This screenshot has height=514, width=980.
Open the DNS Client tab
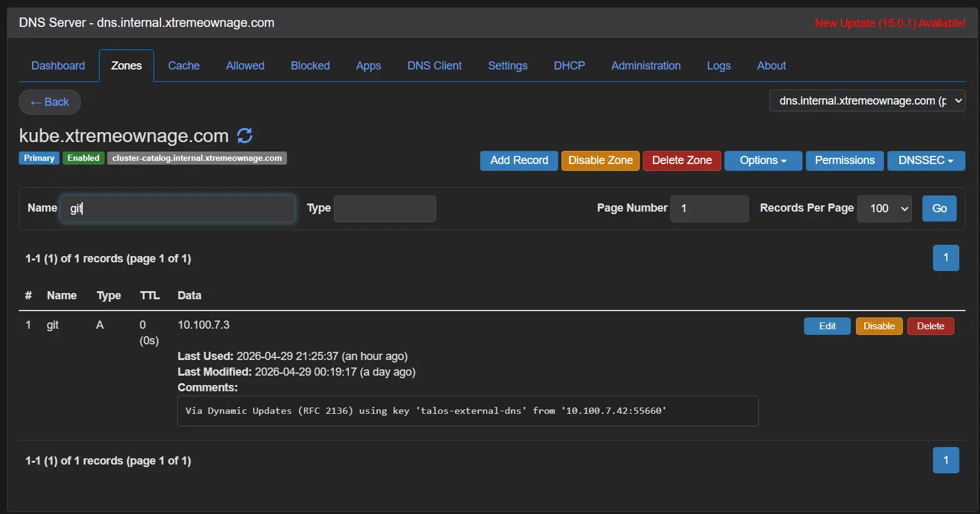click(x=434, y=66)
